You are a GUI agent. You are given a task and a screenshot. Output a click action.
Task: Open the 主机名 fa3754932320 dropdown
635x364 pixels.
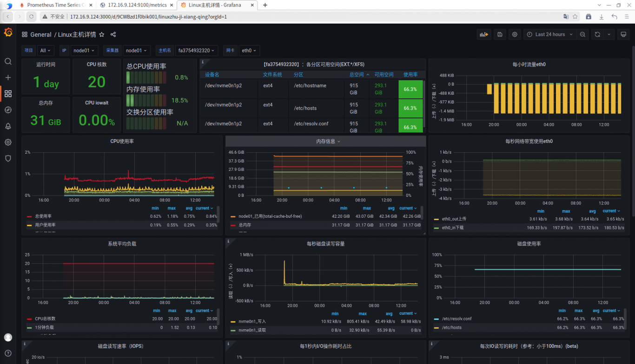point(197,51)
